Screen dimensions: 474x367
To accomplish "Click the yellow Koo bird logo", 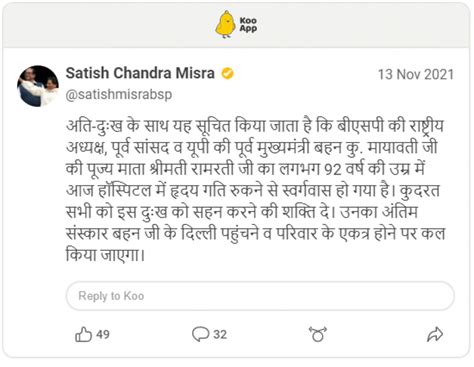I will (226, 24).
